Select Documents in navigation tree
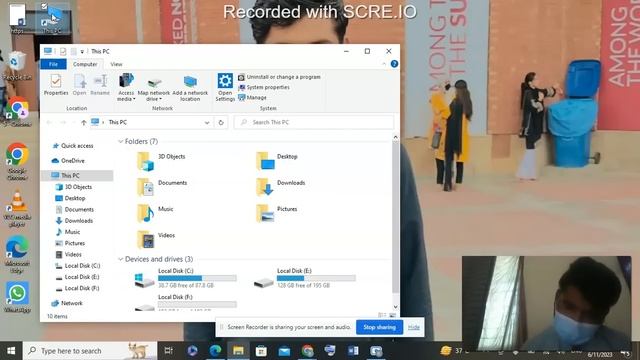Screen dimensions: 640x360 pyautogui.click(x=75, y=209)
